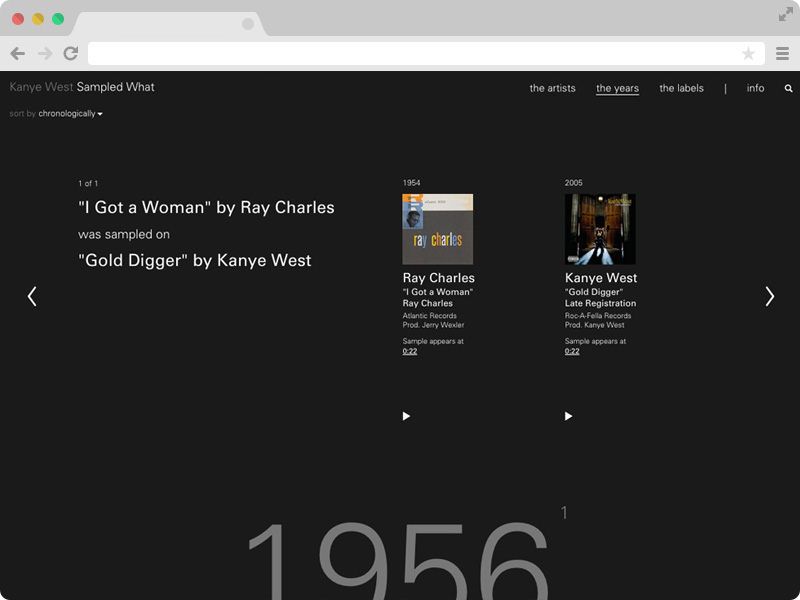Click the Ray Charles album cover

coord(438,229)
